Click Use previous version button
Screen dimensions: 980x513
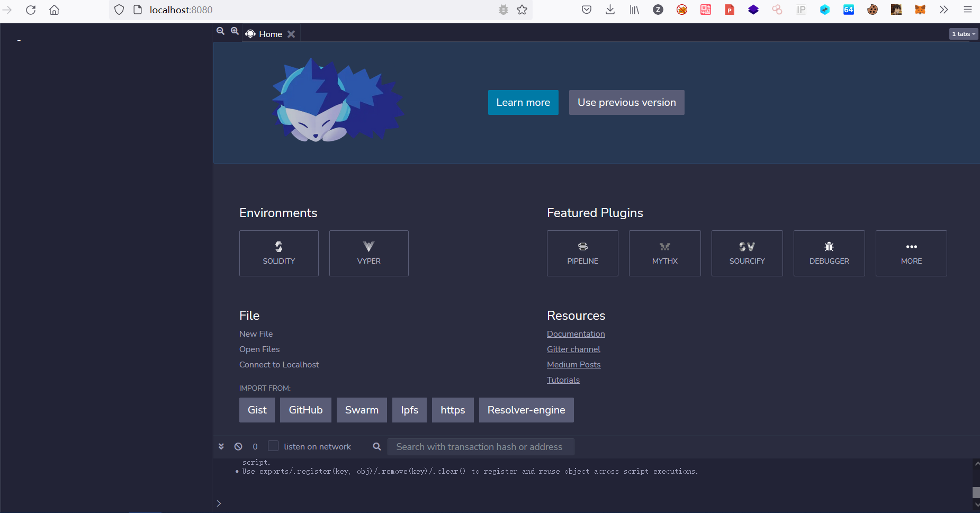[x=627, y=102]
